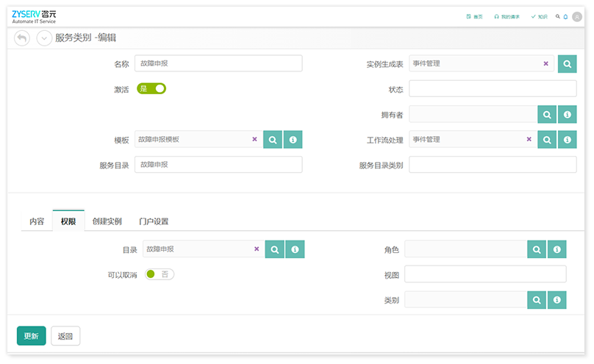Image resolution: width=594 pixels, height=364 pixels.
Task: Click the empty 拥有者 owner field
Action: [473, 115]
